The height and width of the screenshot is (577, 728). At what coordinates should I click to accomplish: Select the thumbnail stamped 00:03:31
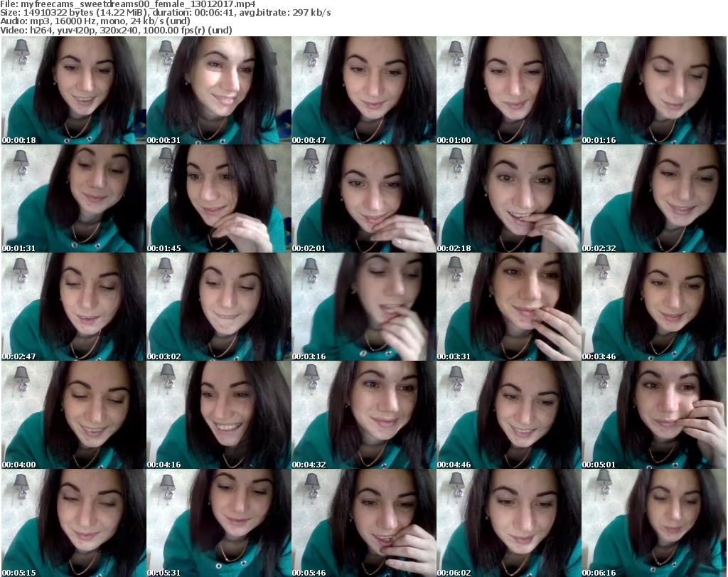(509, 307)
